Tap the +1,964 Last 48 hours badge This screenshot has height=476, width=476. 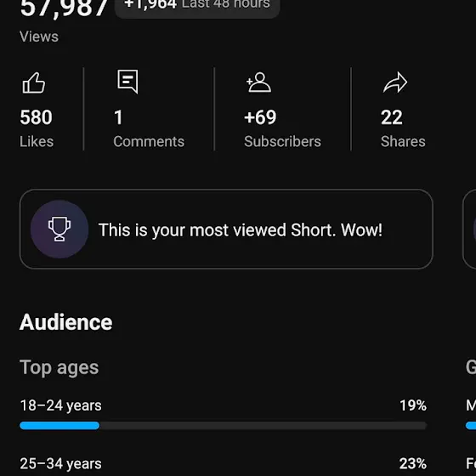(x=197, y=6)
